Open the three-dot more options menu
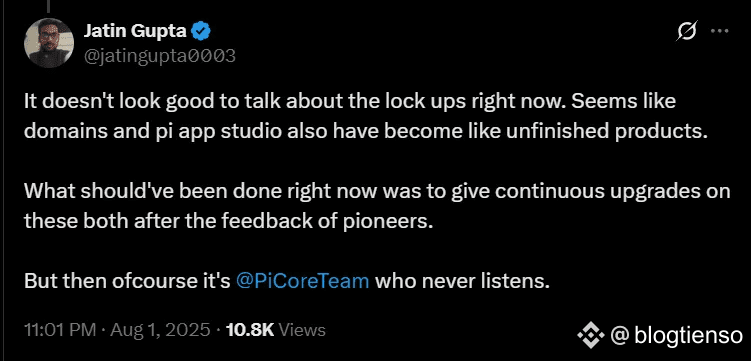The height and width of the screenshot is (361, 751). click(x=719, y=32)
